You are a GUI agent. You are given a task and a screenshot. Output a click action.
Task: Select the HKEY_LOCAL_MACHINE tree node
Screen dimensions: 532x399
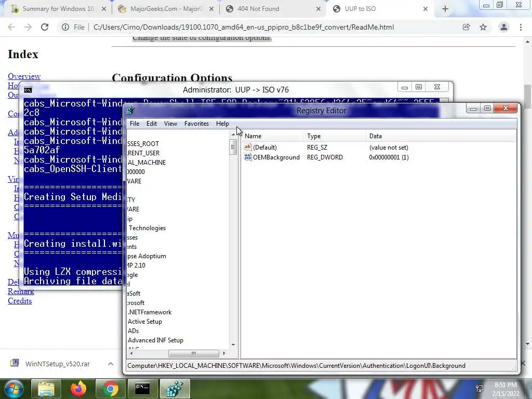tap(147, 163)
